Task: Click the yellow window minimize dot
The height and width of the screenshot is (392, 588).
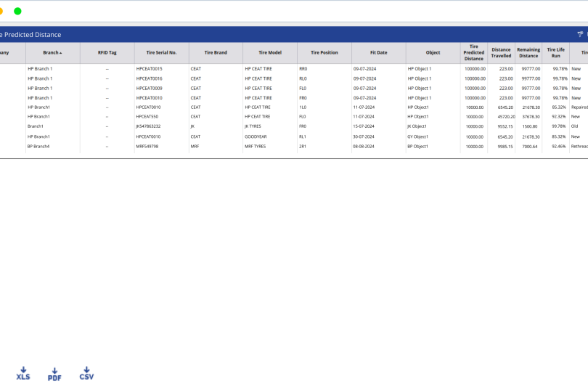Action: pyautogui.click(x=1, y=11)
